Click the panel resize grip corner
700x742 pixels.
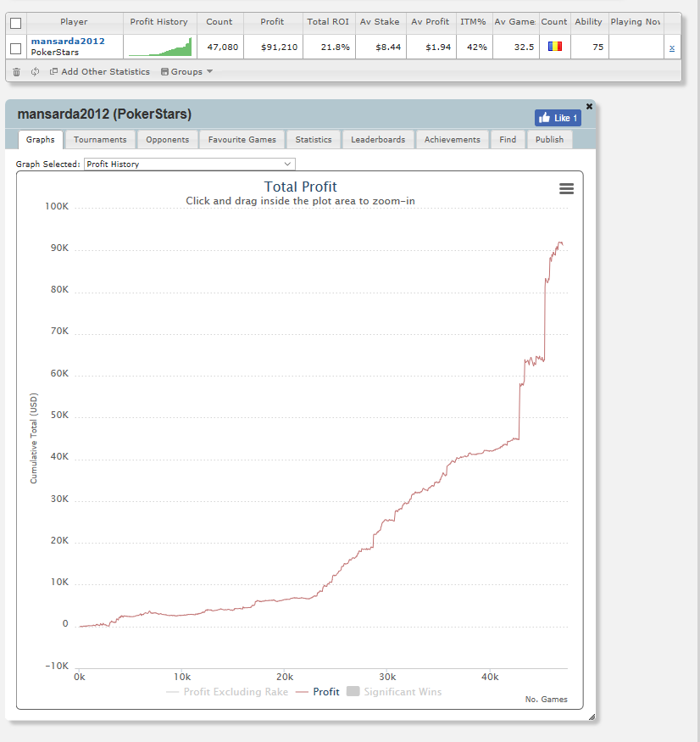point(592,717)
